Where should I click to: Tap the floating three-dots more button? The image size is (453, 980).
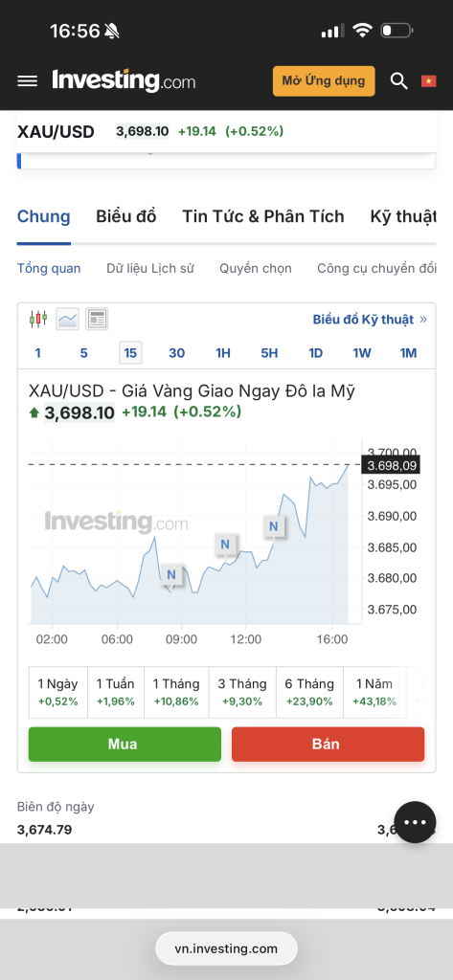point(415,822)
